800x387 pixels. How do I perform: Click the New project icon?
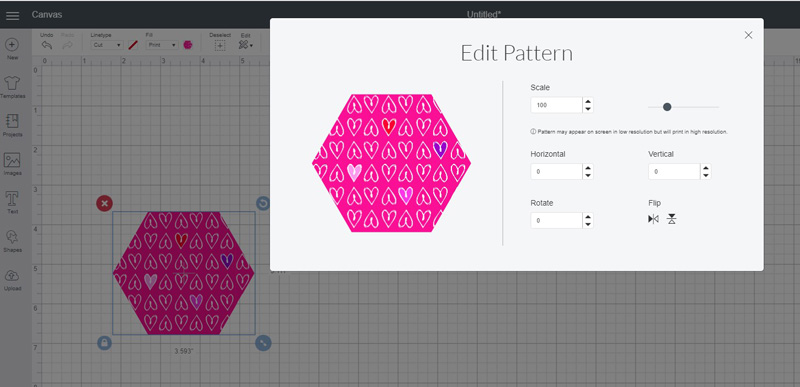(x=12, y=45)
